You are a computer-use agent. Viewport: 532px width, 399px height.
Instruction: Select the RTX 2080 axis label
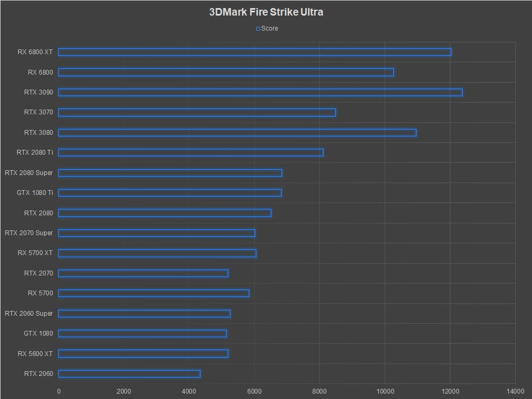pos(38,213)
